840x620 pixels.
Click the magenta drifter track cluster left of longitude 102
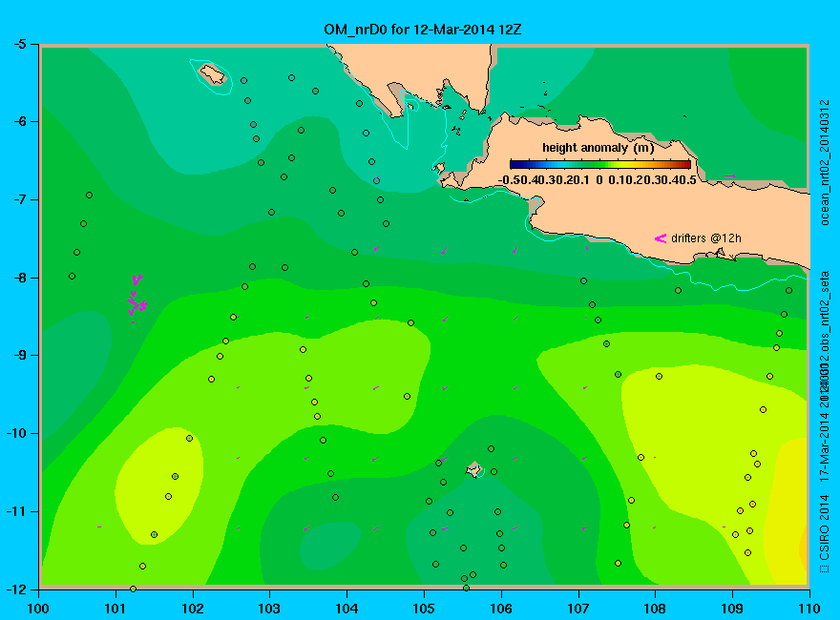[136, 298]
